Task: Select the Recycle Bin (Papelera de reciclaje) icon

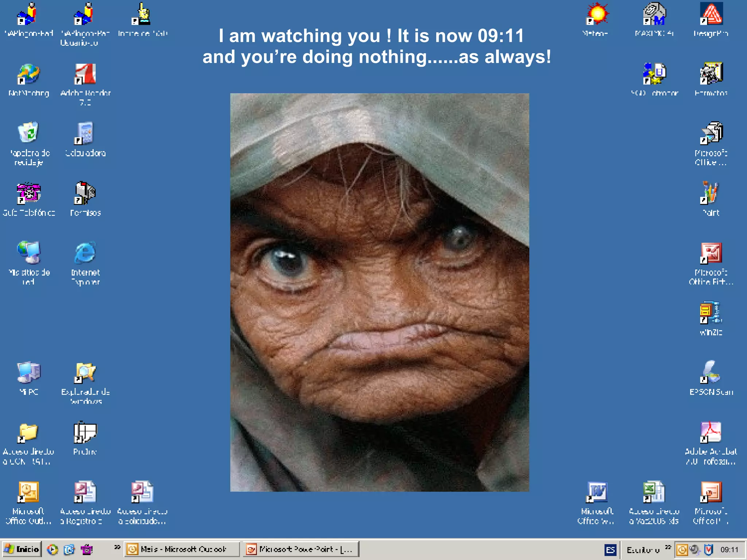Action: [28, 133]
